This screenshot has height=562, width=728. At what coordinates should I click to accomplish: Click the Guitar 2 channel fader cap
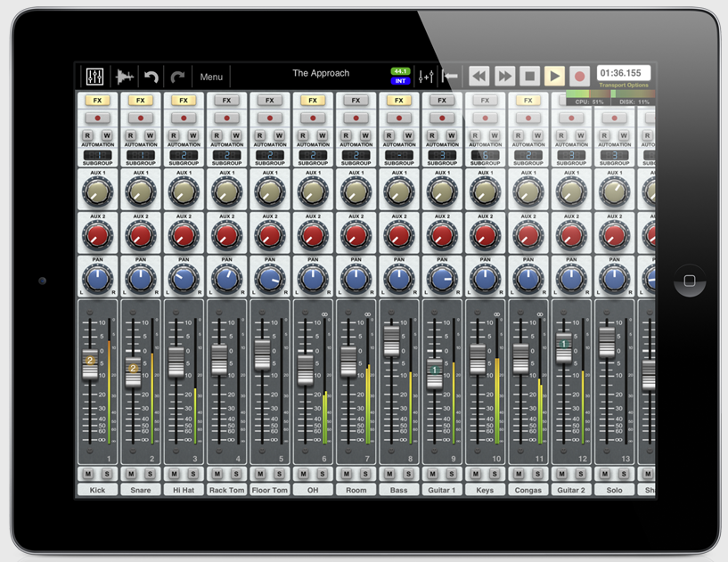click(564, 348)
